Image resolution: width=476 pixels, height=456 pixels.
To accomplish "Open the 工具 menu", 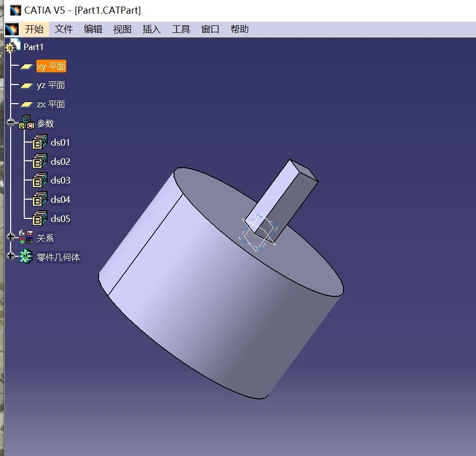I will point(181,29).
